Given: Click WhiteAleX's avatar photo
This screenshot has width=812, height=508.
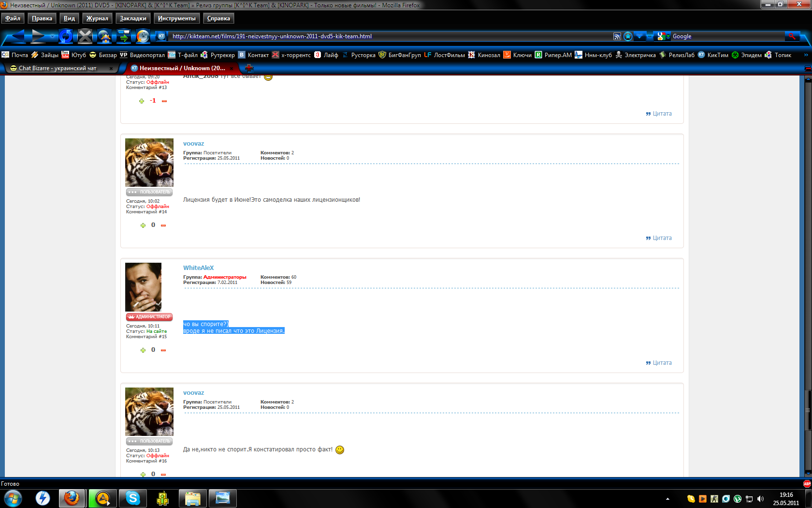Looking at the screenshot, I should (x=143, y=287).
